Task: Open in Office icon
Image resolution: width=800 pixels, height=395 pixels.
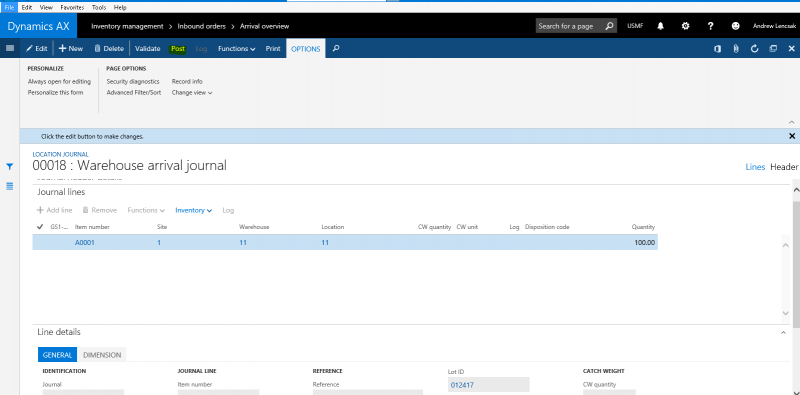Action: (x=717, y=48)
